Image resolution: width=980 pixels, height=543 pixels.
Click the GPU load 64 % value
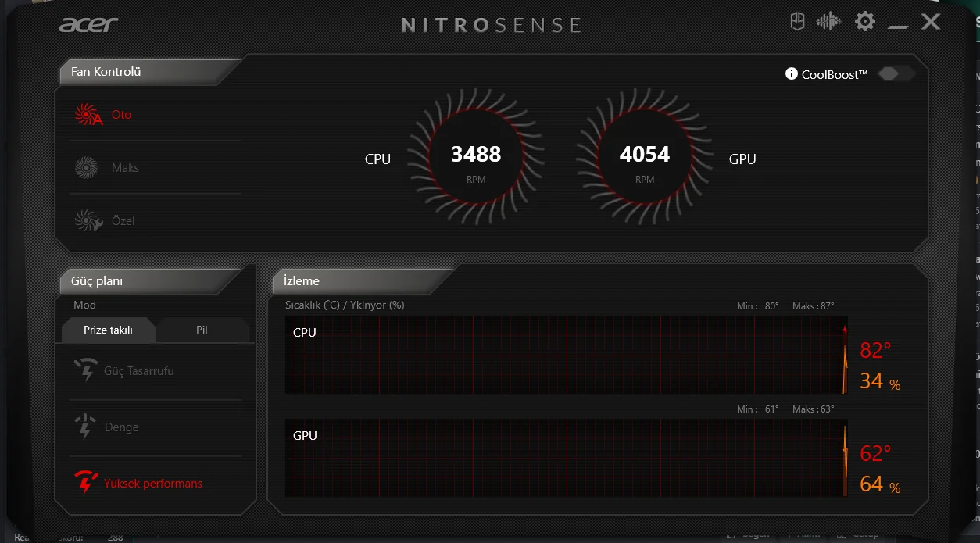[880, 484]
